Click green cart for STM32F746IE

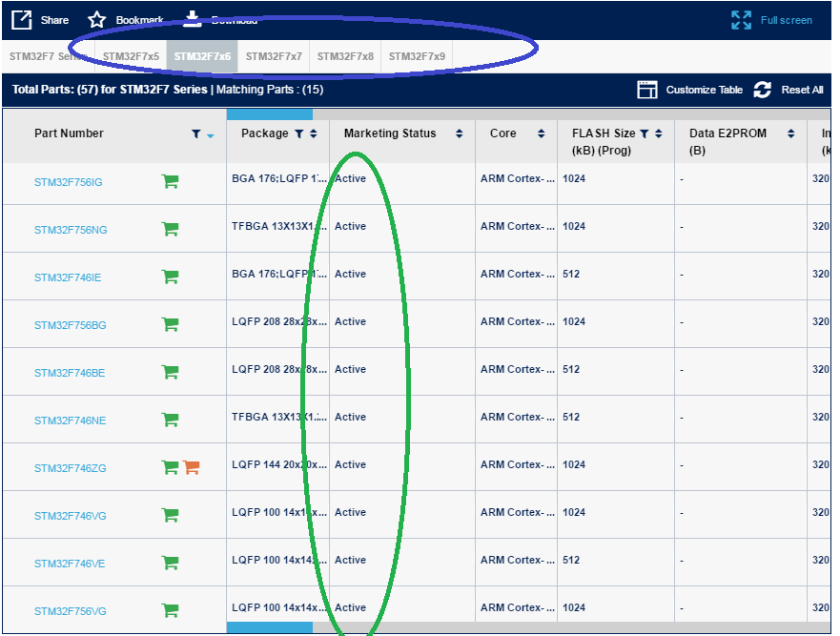pyautogui.click(x=171, y=277)
